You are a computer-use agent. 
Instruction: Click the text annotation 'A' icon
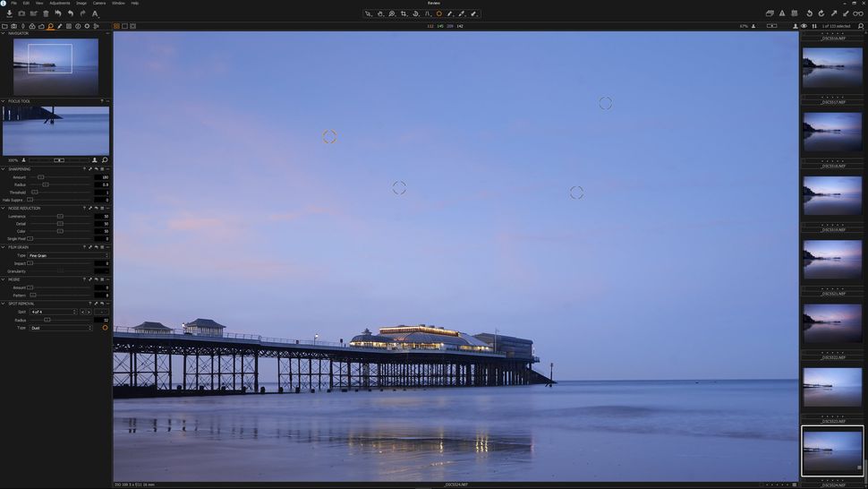(x=95, y=13)
